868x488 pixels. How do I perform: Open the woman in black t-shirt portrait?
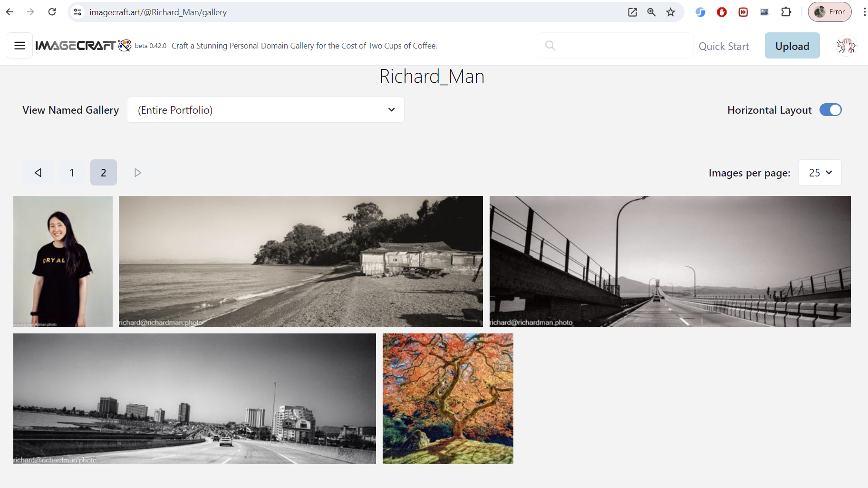[x=63, y=261]
